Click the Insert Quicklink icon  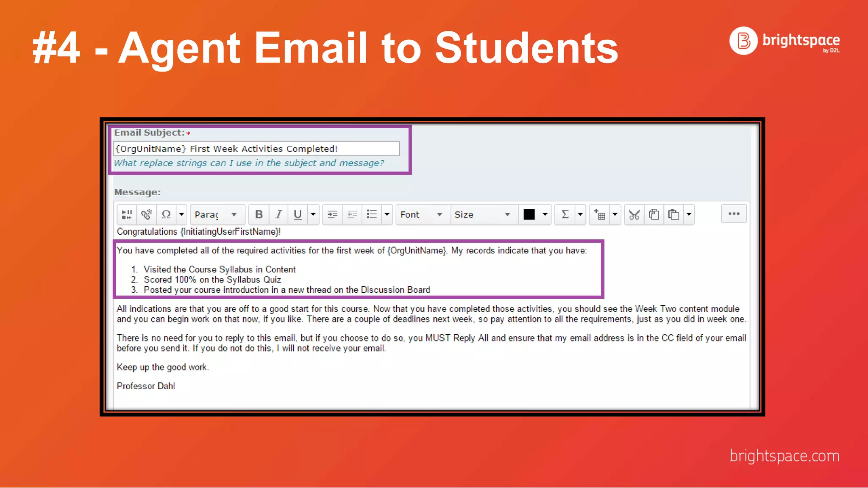(x=147, y=214)
